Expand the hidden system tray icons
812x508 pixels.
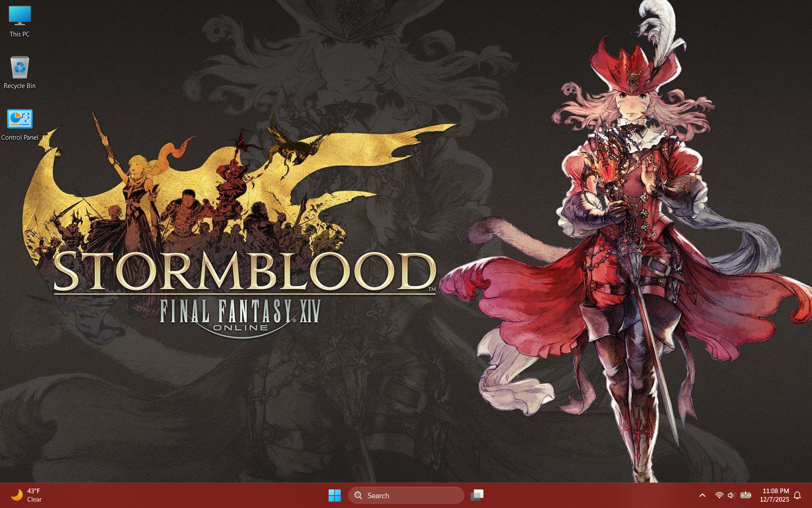(x=702, y=495)
